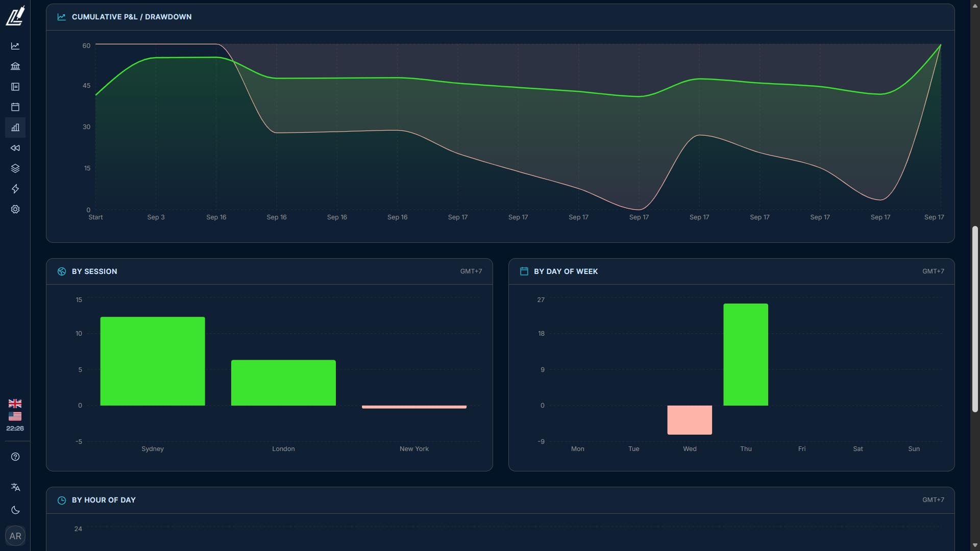Click the scrollbar down arrow

click(x=975, y=545)
